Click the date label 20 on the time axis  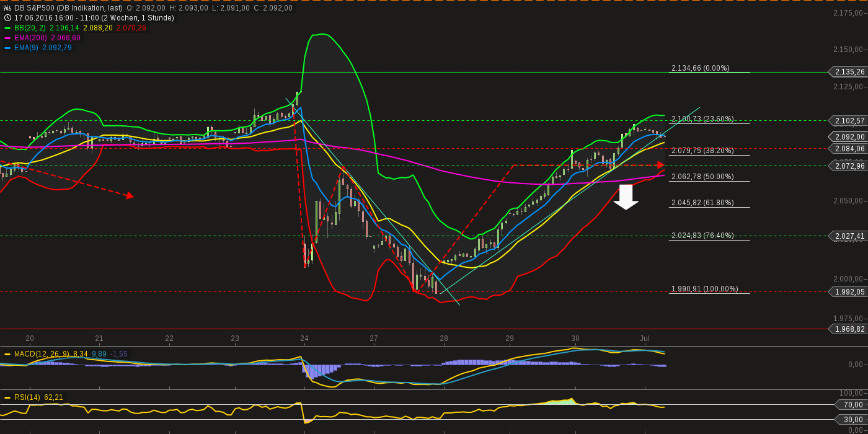pos(30,339)
